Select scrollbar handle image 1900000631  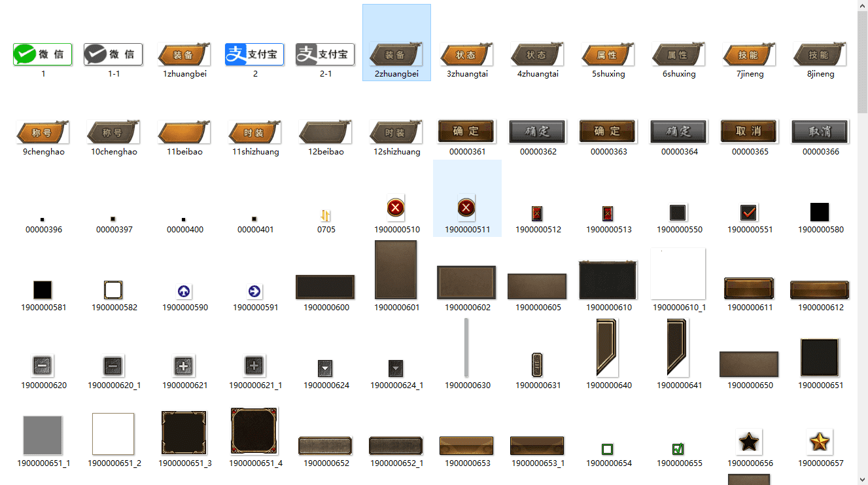[537, 365]
